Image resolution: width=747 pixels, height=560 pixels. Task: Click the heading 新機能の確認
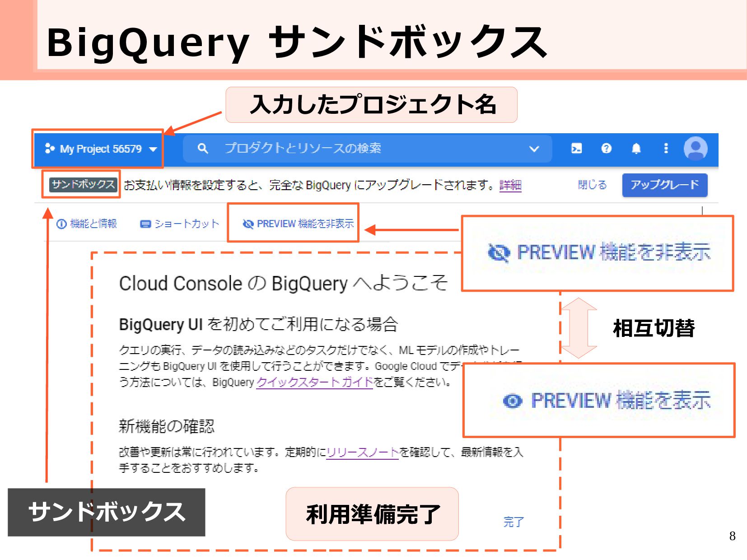tap(167, 426)
